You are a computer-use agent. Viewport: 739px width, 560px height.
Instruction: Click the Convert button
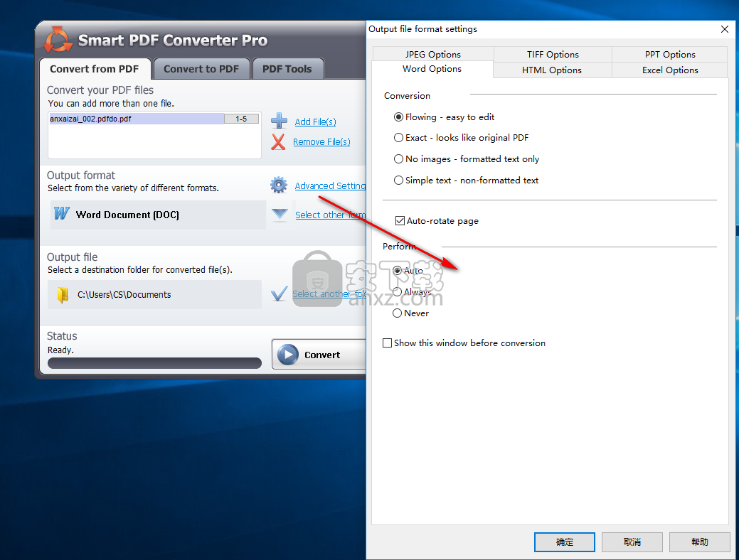point(319,354)
